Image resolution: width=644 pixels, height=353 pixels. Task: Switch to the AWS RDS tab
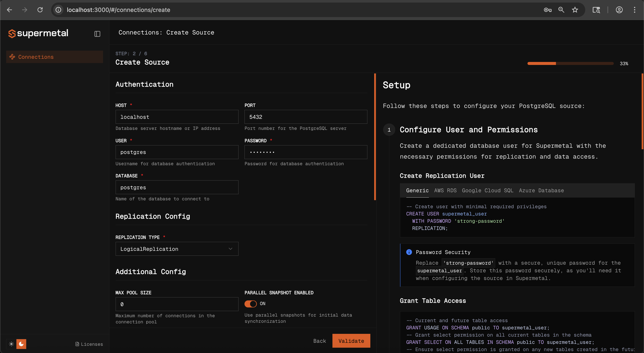pos(445,190)
